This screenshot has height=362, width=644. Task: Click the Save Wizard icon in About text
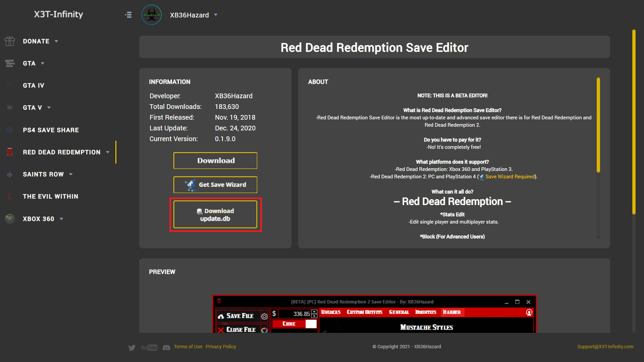coord(482,177)
